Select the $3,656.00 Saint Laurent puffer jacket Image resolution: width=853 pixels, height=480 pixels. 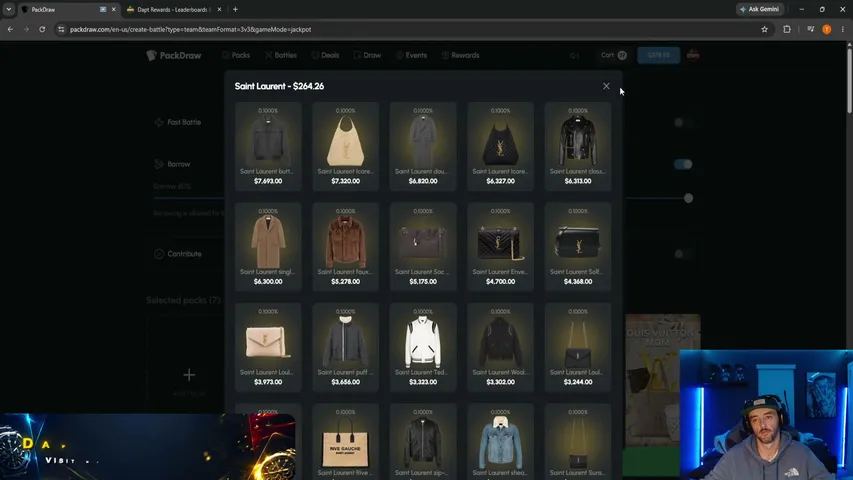coord(345,347)
